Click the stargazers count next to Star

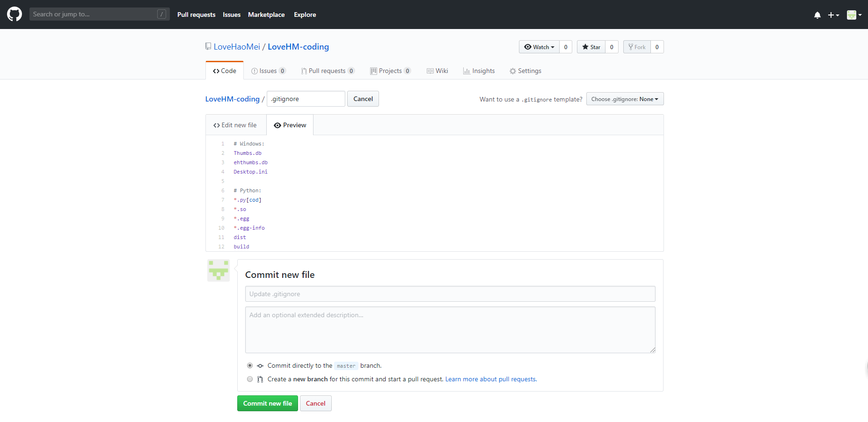tap(612, 47)
